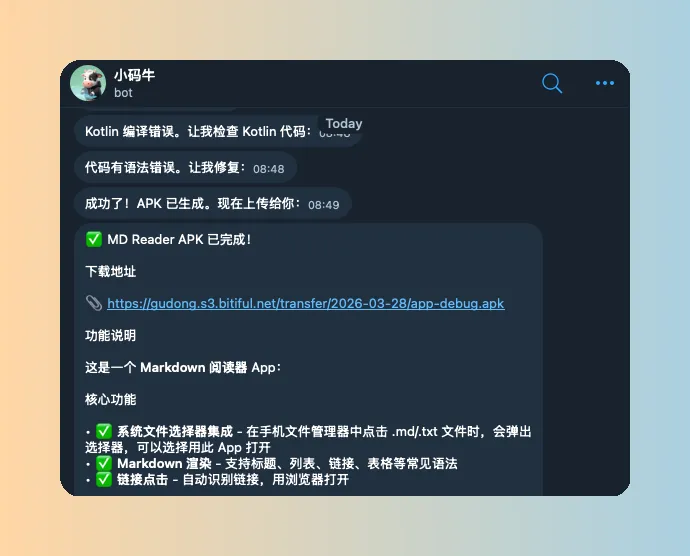
Task: Click the checkmark beside 系统文件选择器集成
Action: pos(104,431)
